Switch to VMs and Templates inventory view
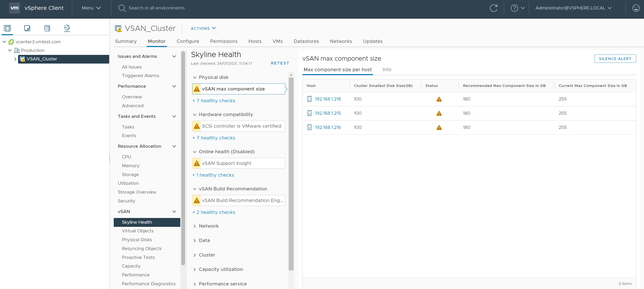The image size is (644, 289). tap(27, 28)
